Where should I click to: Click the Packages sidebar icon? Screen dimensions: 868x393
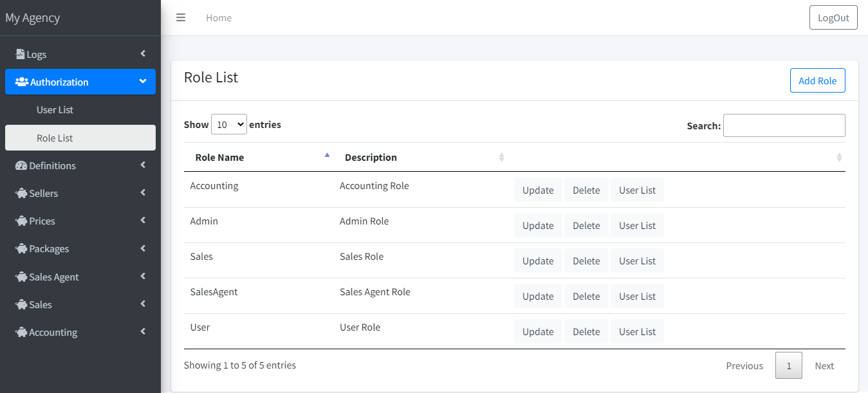tap(21, 248)
